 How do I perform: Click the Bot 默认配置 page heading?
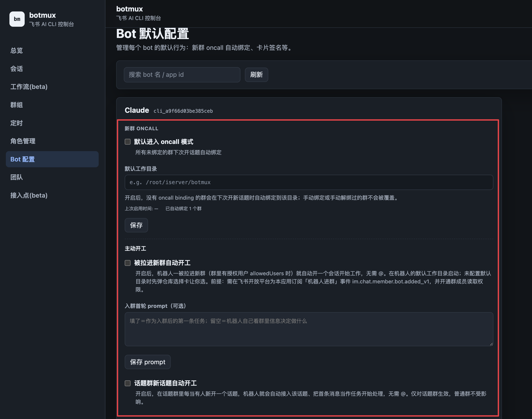[x=153, y=34]
